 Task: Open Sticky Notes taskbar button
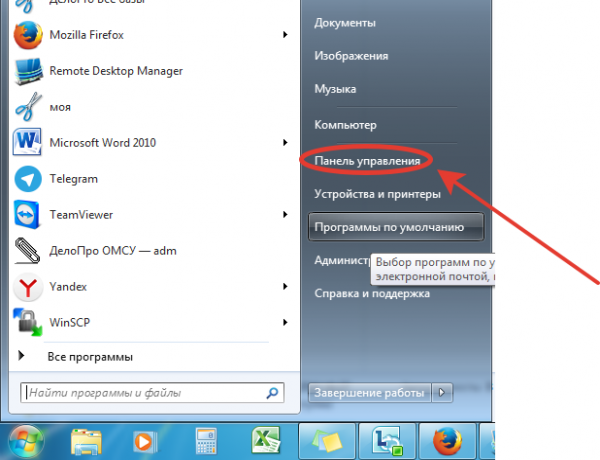tap(328, 442)
